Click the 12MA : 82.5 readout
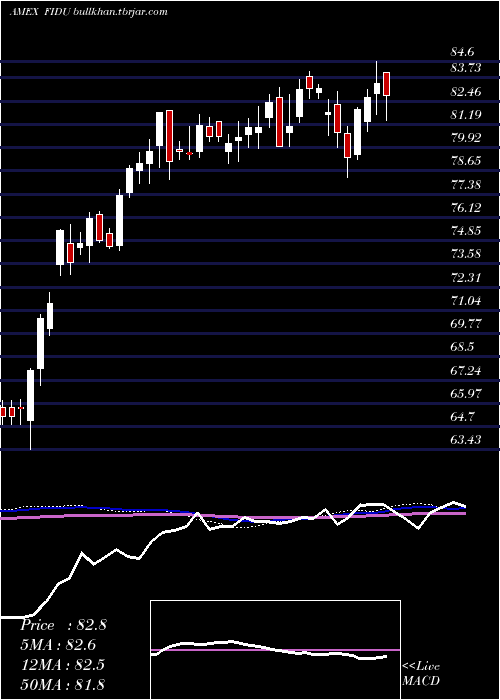Image resolution: width=500 pixels, height=700 pixels. 62,665
